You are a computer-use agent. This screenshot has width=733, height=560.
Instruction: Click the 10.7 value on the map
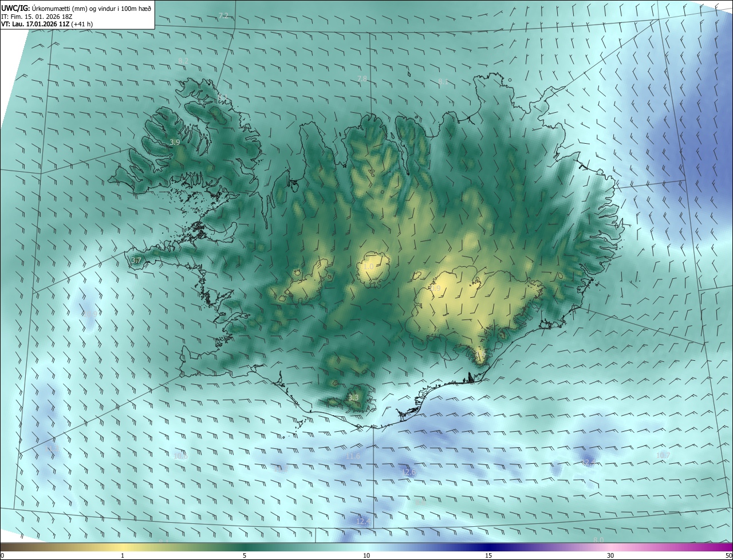663,455
